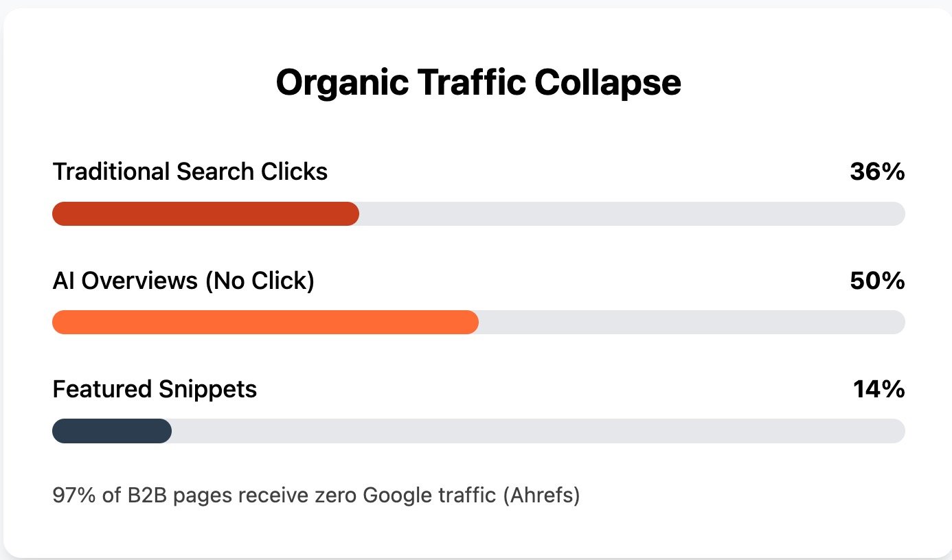Click the "(No Click)" text beside AI Overviews
Image resolution: width=952 pixels, height=560 pixels.
pos(260,281)
